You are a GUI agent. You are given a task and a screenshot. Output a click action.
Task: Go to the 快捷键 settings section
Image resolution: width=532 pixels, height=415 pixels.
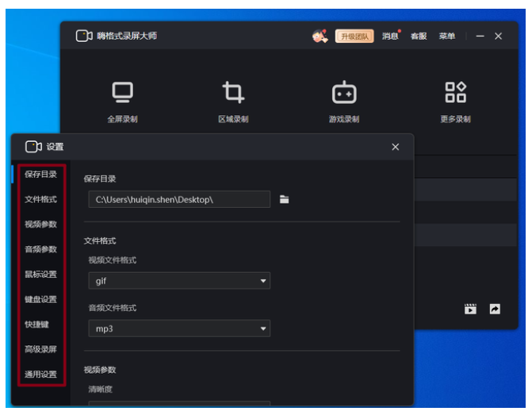tap(36, 325)
